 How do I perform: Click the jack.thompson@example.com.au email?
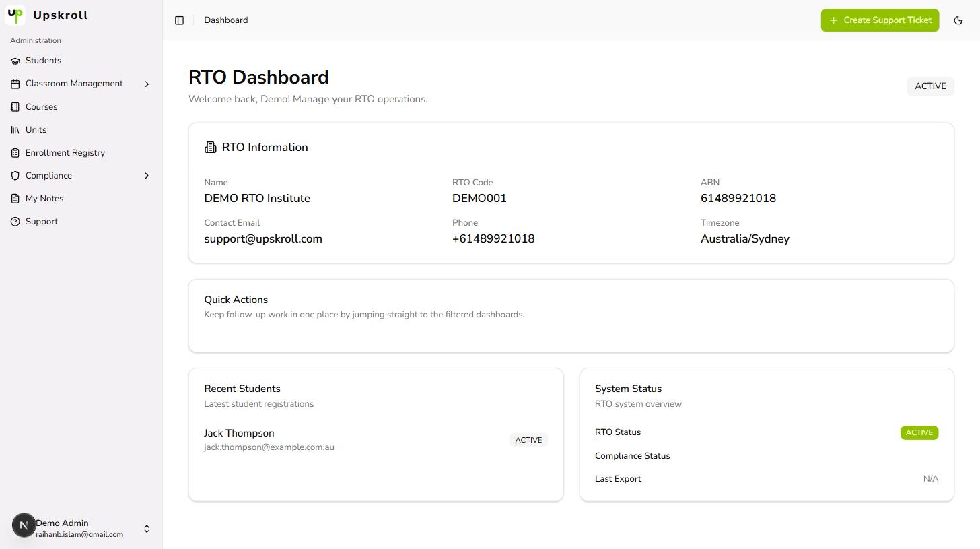(269, 447)
